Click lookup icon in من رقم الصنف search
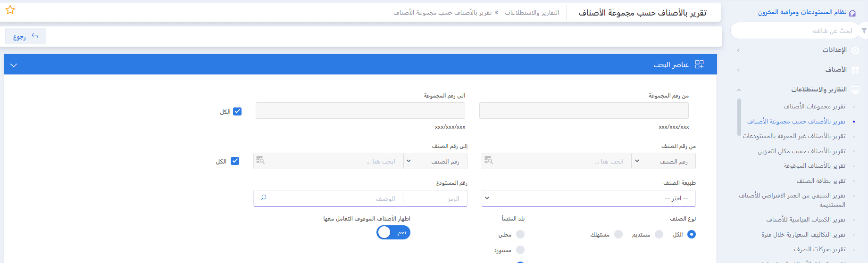The image size is (868, 263). (x=489, y=161)
